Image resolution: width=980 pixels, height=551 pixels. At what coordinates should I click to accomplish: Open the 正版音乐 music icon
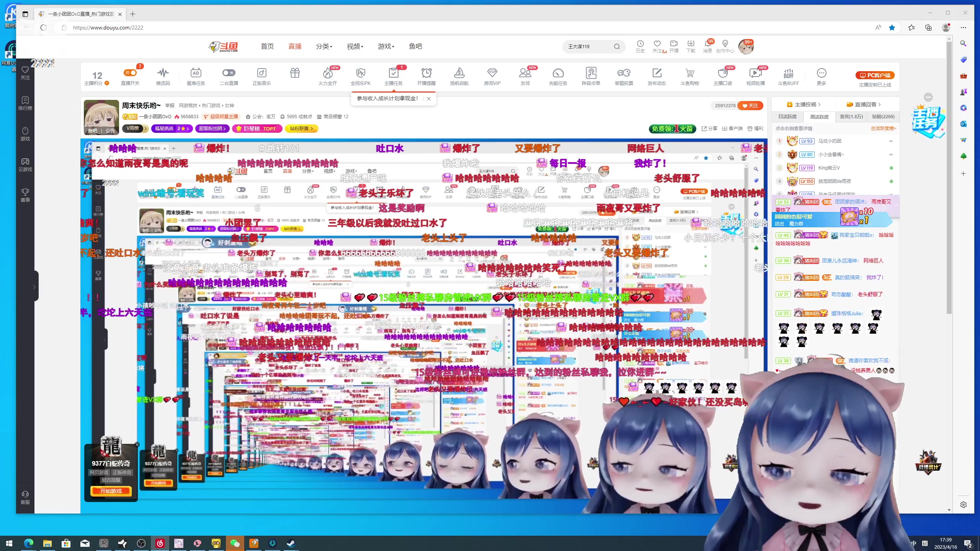pos(261,73)
